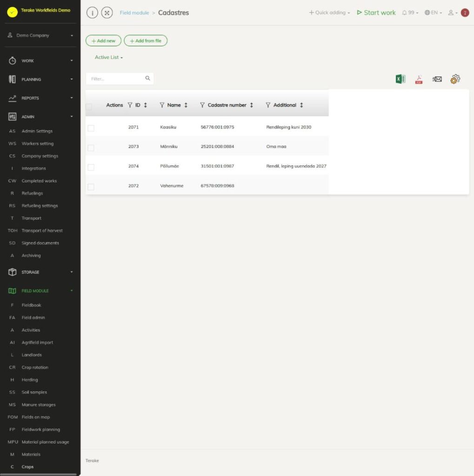Open the Quick adding dropdown

pos(330,13)
